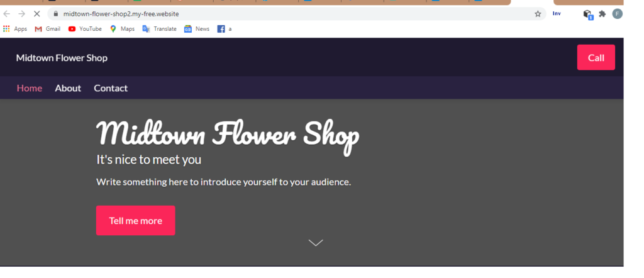Image resolution: width=644 pixels, height=278 pixels.
Task: Open the Apps bookmark shortcut
Action: click(15, 29)
